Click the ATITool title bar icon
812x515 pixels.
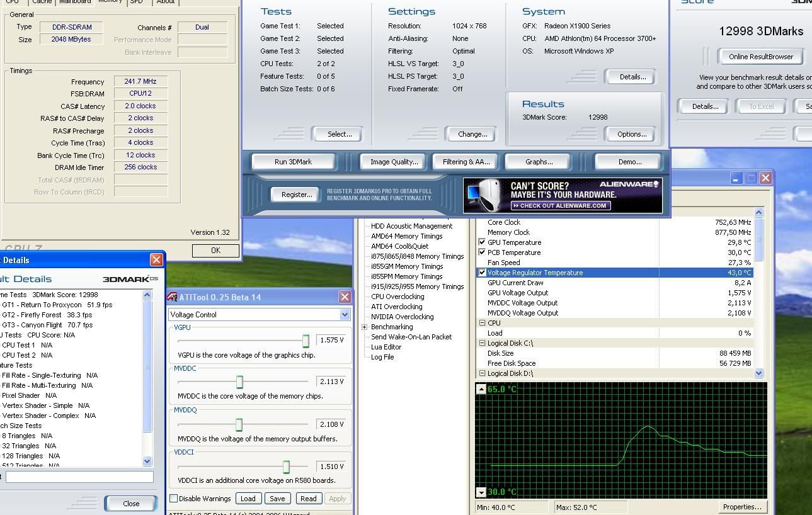point(172,297)
